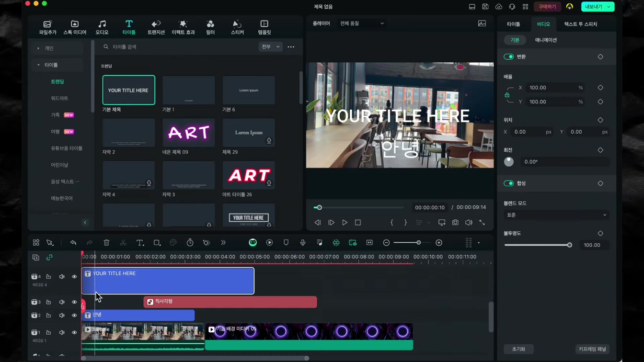This screenshot has height=362, width=644.
Task: Click the audio mixer note icon
Action: [x=320, y=243]
